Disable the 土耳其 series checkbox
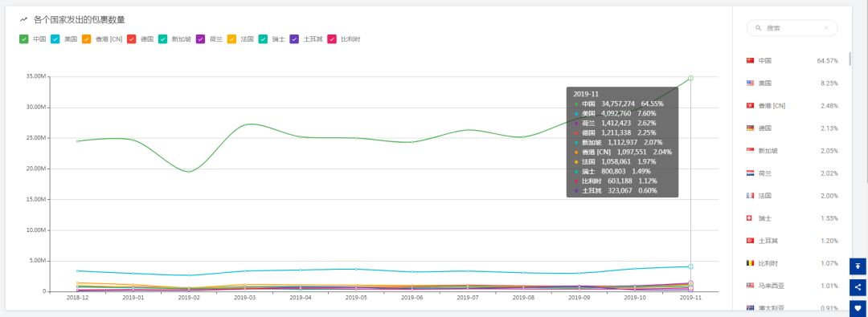This screenshot has width=868, height=317. click(x=294, y=39)
